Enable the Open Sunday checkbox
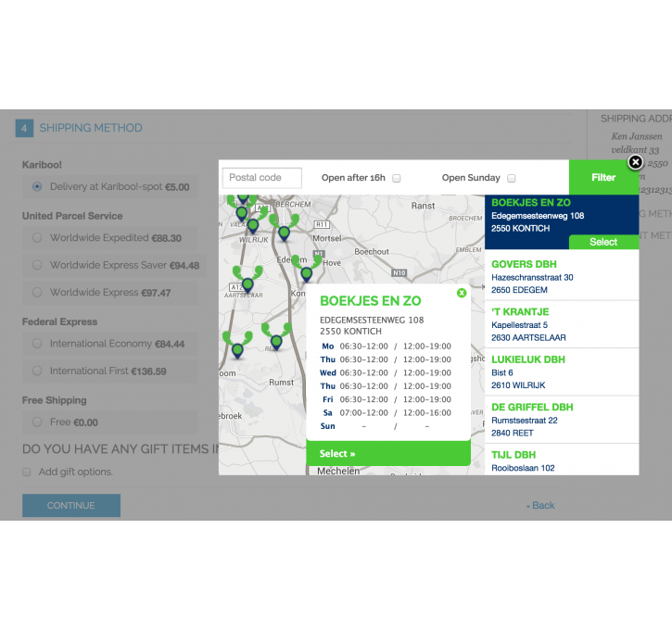The image size is (672, 630). tap(512, 178)
